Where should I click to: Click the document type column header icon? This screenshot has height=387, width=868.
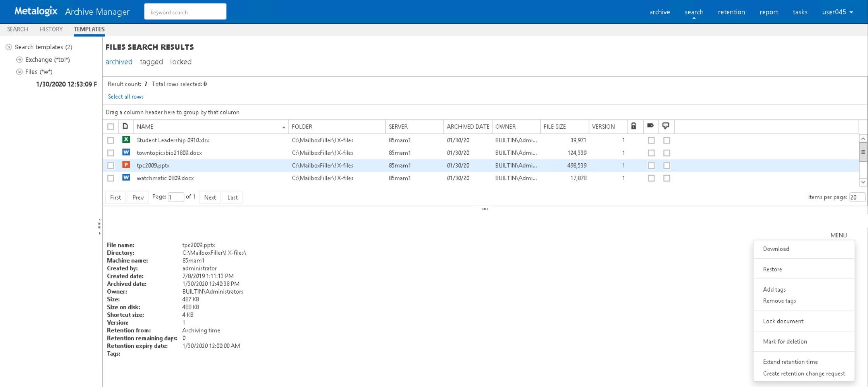click(125, 126)
